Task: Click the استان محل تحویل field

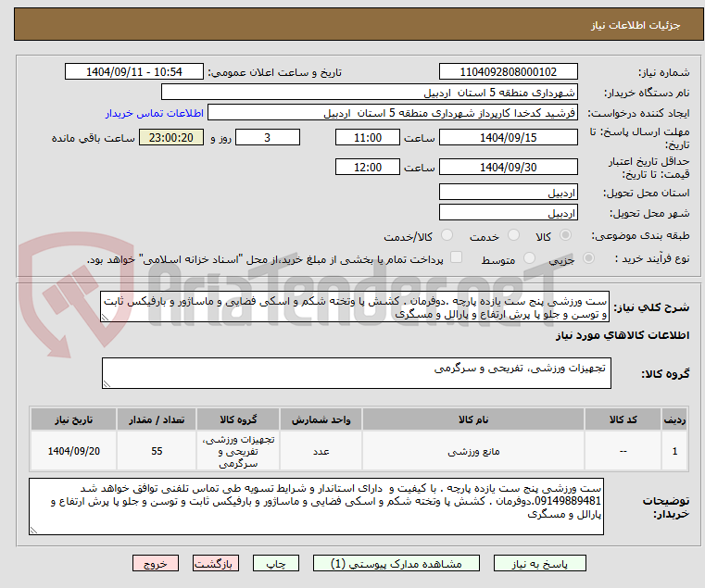Action: click(x=508, y=192)
